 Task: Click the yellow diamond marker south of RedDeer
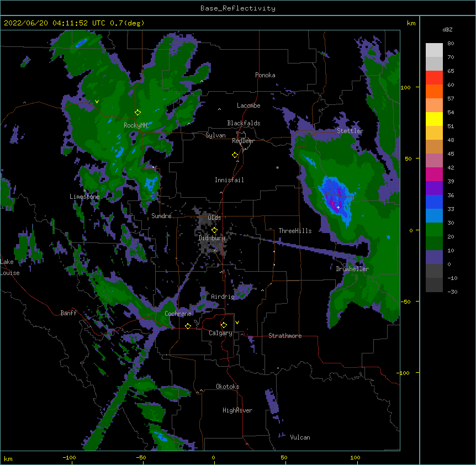pos(235,155)
